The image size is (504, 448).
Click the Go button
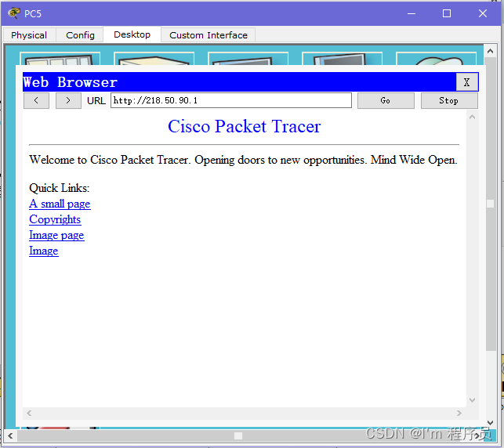point(386,101)
